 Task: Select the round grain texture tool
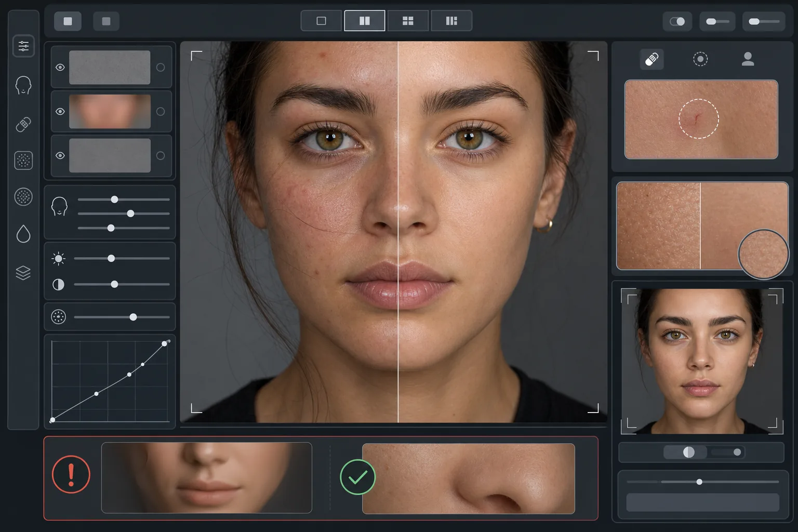[x=23, y=197]
